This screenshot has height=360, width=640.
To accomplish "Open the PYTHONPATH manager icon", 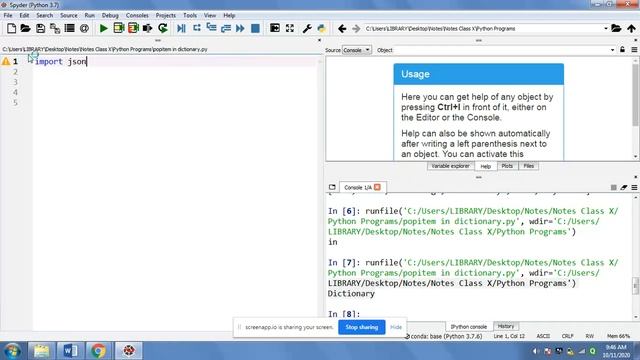I will [322, 28].
